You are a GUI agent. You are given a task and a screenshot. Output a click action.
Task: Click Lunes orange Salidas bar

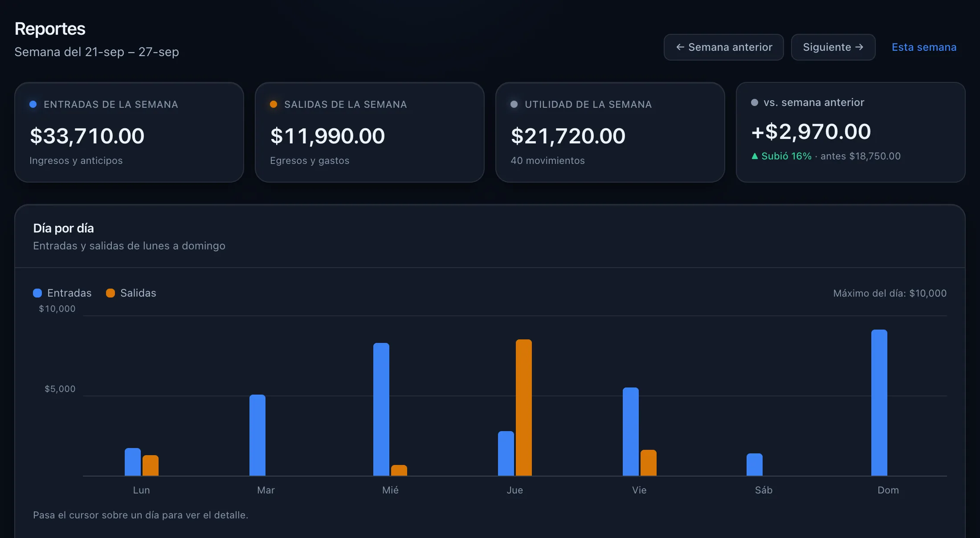tap(151, 465)
